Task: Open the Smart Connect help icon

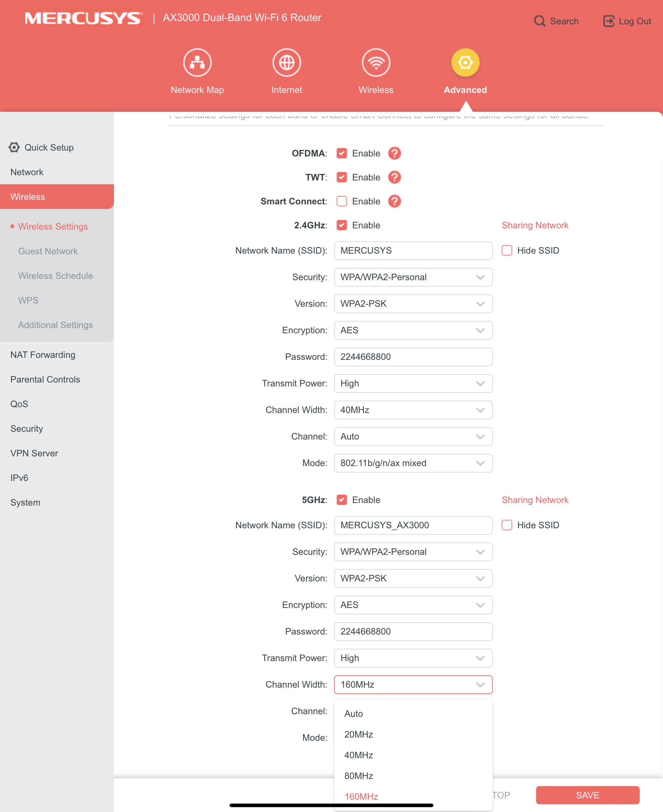Action: (394, 201)
